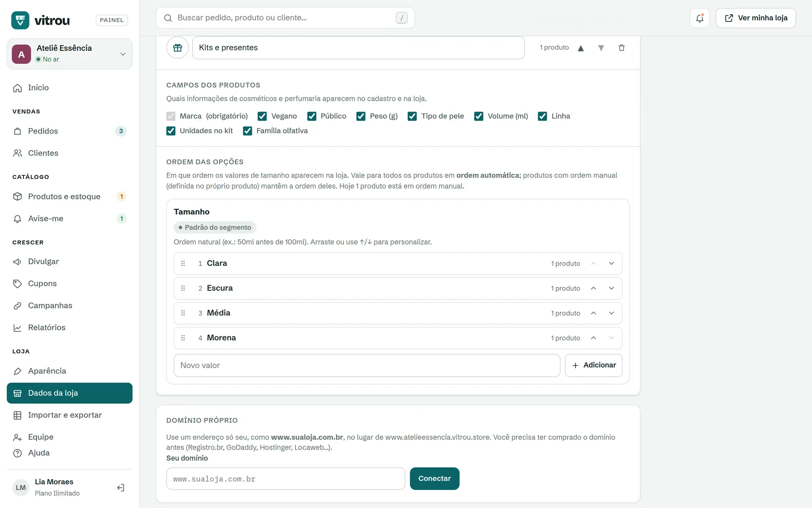Uncheck the Vegano field checkbox
The width and height of the screenshot is (812, 508).
click(262, 116)
